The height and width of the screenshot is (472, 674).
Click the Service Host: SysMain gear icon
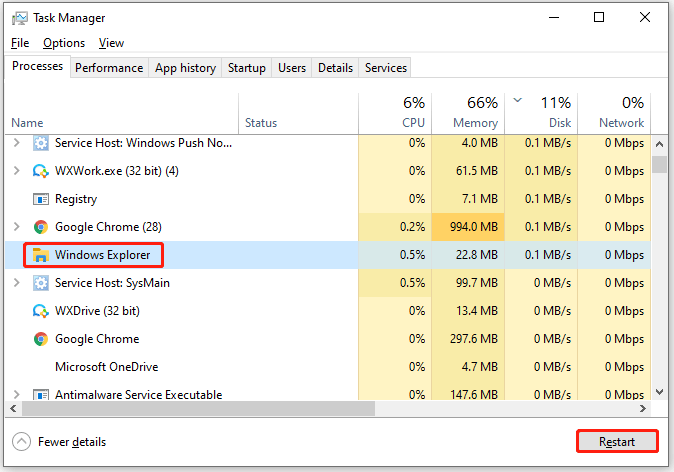[x=41, y=283]
